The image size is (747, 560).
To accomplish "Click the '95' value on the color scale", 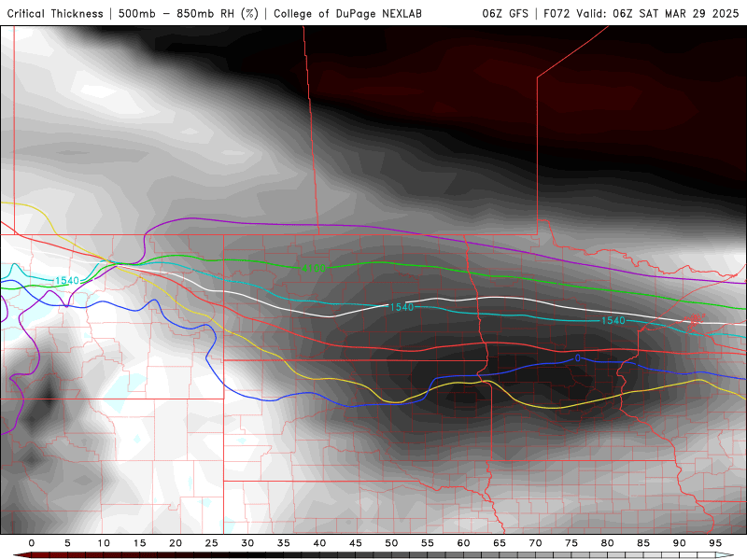I will click(715, 543).
